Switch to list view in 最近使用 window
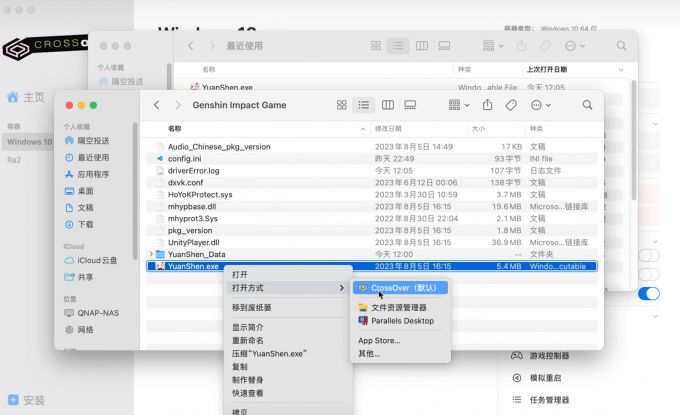The height and width of the screenshot is (415, 680). click(x=398, y=46)
